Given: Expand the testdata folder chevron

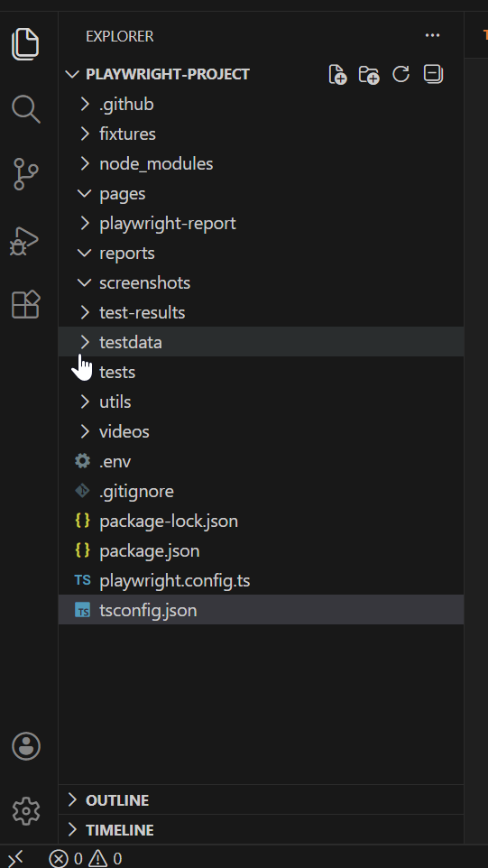Looking at the screenshot, I should pos(85,342).
